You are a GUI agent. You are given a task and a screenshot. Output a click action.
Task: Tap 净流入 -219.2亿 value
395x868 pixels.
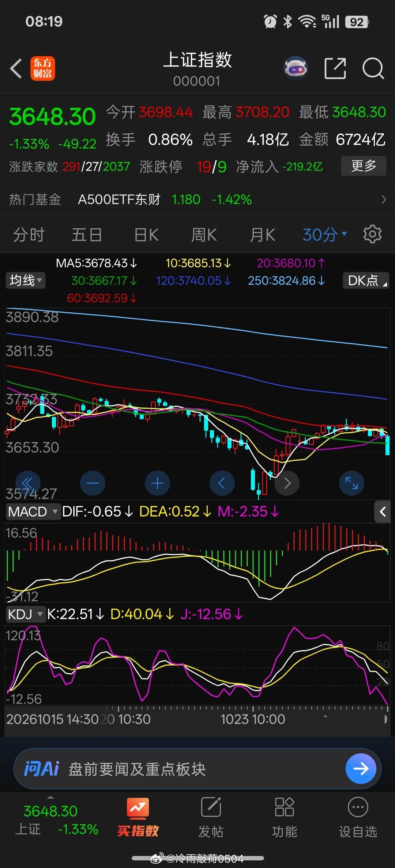[x=279, y=167]
